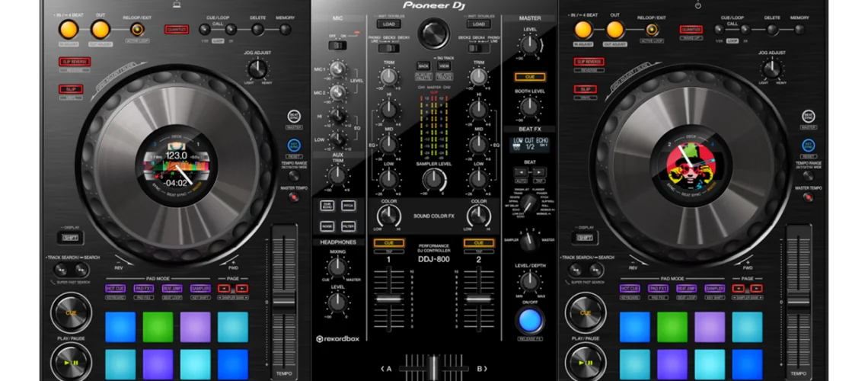Flip the MIC OFF/ON switch
Image resolution: width=868 pixels, height=381 pixels.
[337, 46]
